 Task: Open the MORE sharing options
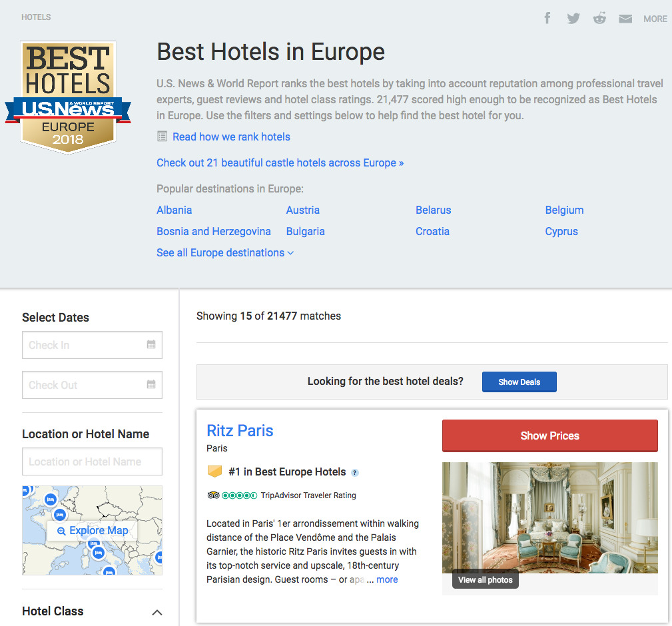coord(655,19)
